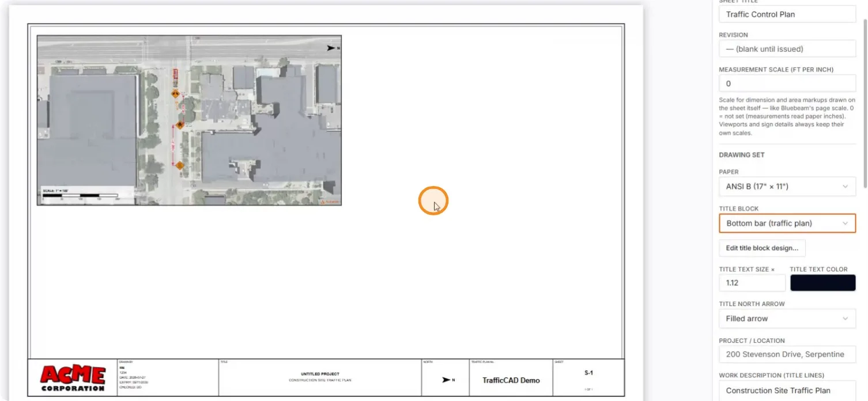Click the ACME Corporation logo in title block
The image size is (868, 401).
click(x=73, y=379)
